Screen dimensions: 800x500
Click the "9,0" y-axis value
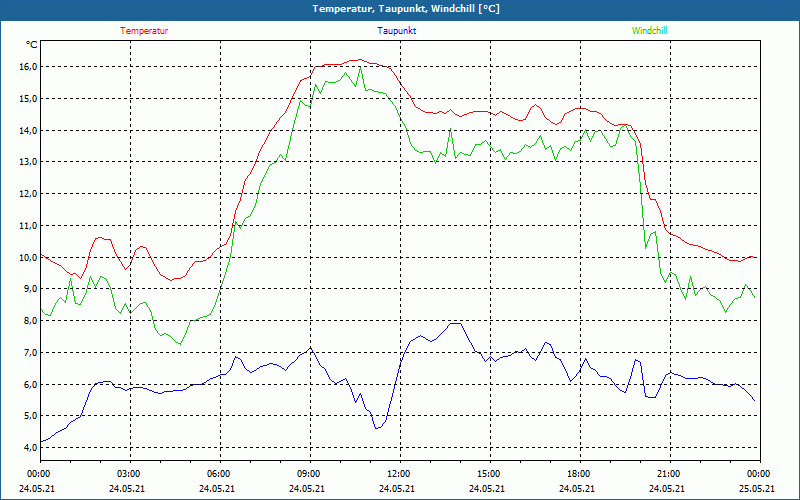pos(31,289)
